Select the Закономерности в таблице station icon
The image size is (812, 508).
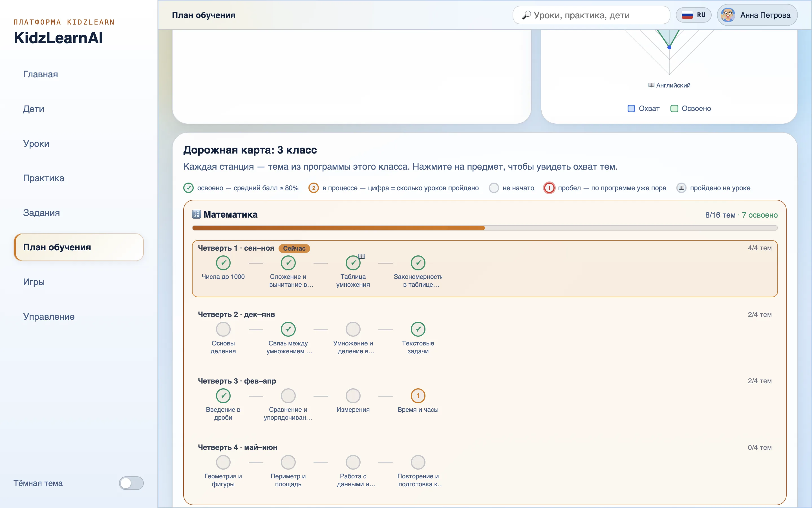(x=418, y=263)
